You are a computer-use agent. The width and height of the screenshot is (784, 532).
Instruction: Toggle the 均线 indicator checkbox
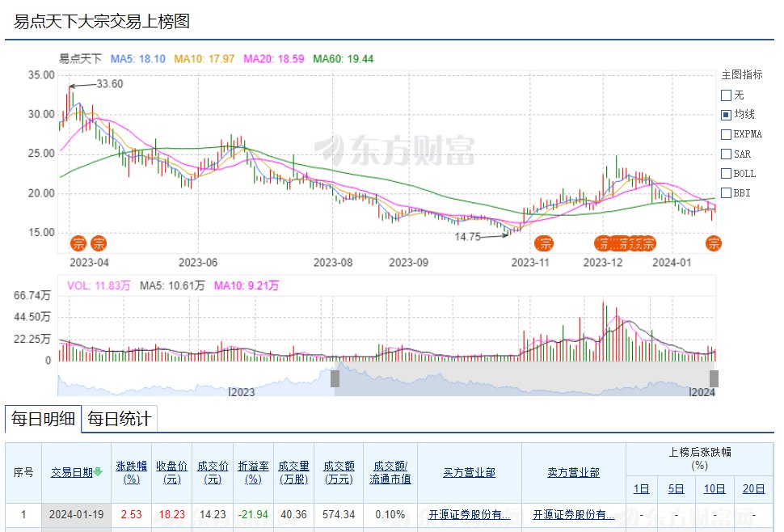[x=726, y=115]
